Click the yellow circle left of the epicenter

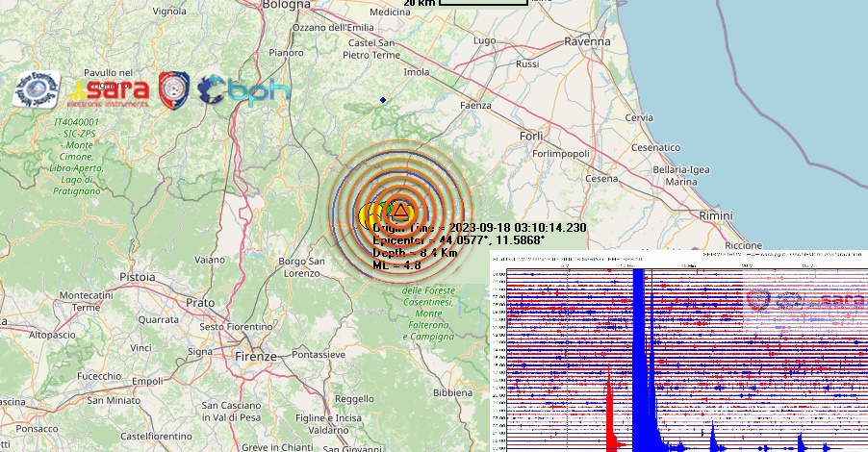point(367,214)
